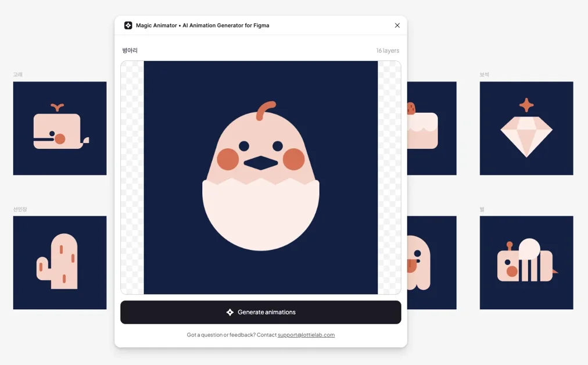This screenshot has height=365, width=588.
Task: Click the '병아리' frame name in dialog
Action: 130,50
